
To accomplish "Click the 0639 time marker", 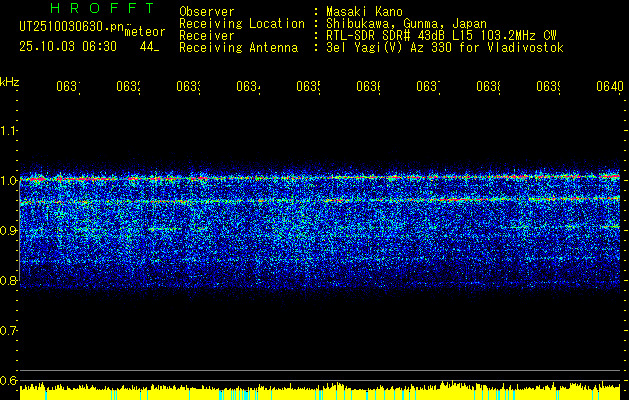I will pyautogui.click(x=548, y=87).
